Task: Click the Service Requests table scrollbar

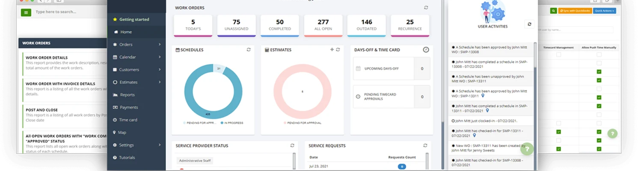Action: [x=427, y=162]
